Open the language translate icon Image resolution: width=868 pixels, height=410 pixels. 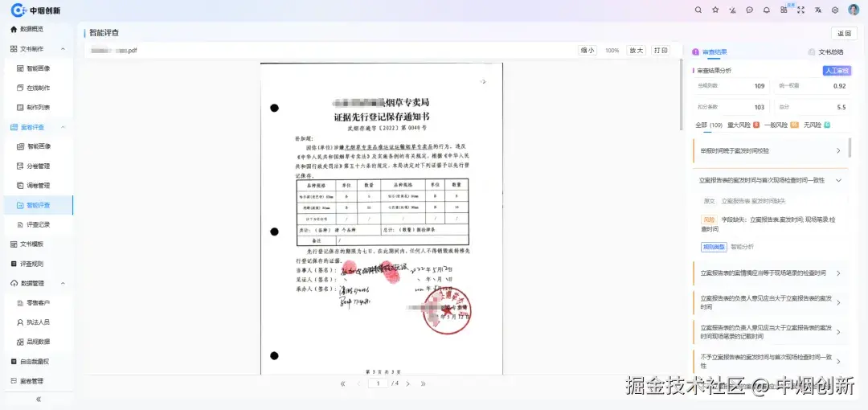point(817,10)
